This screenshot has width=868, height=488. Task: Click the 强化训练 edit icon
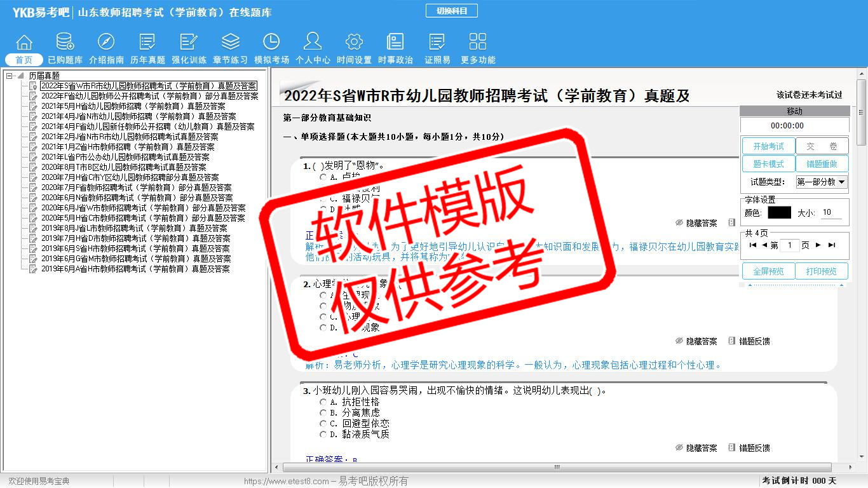(189, 43)
